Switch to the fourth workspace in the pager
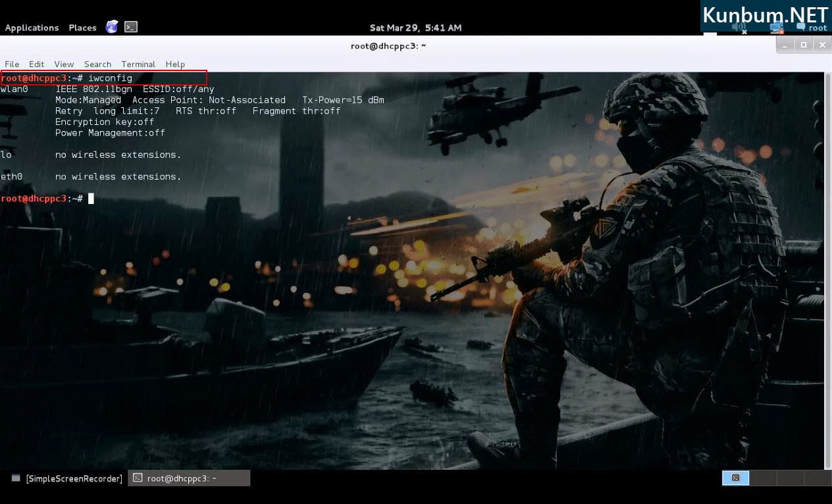This screenshot has width=832, height=504. (x=817, y=478)
